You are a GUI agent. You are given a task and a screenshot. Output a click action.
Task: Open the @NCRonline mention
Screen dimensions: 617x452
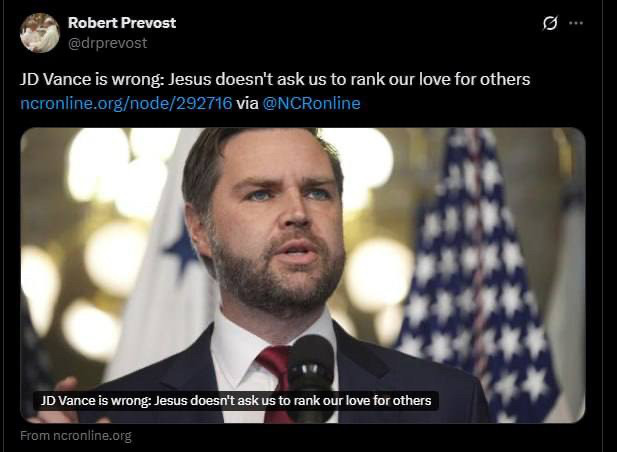311,103
